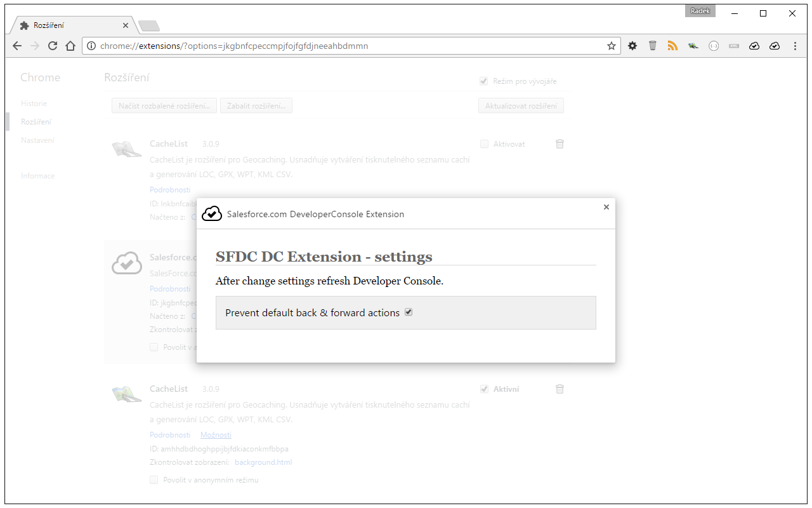This screenshot has width=812, height=508.
Task: Open Podrobnosti link next to Možnosti
Action: tap(170, 435)
